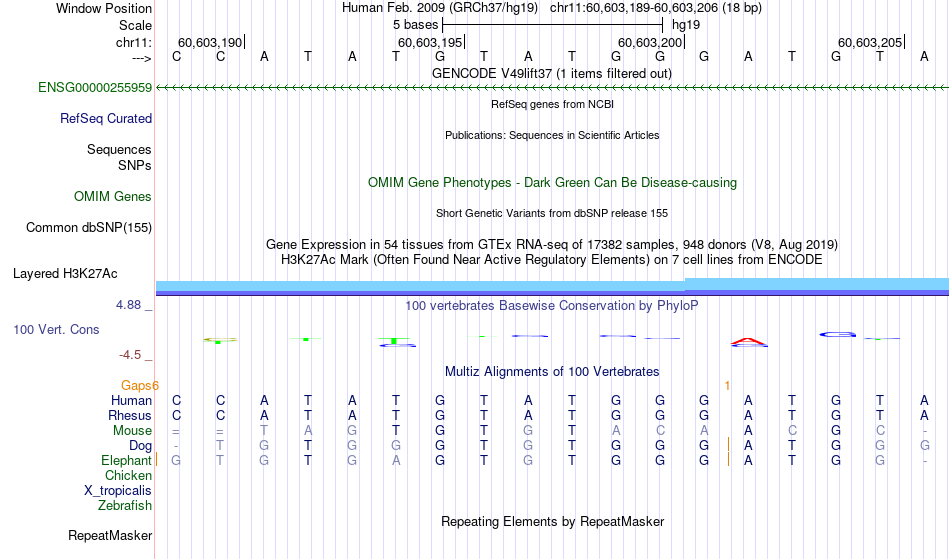Select the Chicken species row label
Viewport: 950px width, 559px height.
tap(128, 475)
